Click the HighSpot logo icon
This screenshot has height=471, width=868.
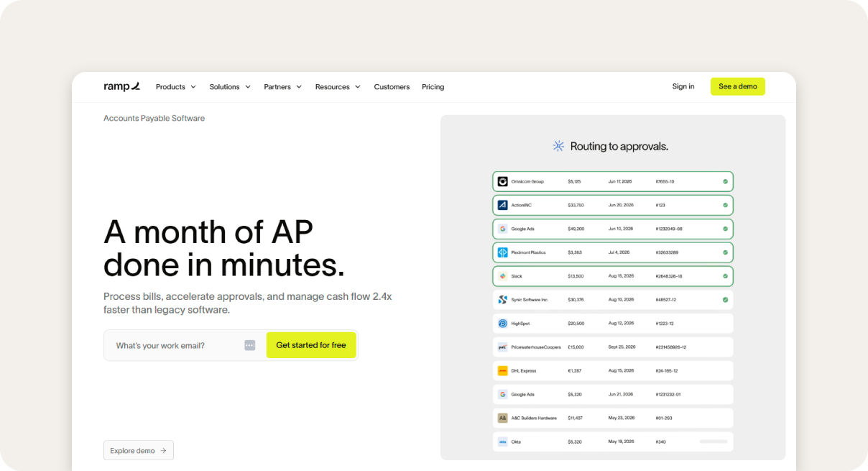(502, 324)
